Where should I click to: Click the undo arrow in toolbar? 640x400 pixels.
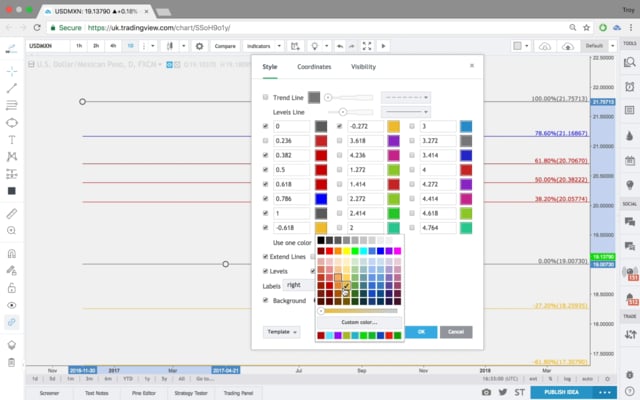tap(340, 46)
